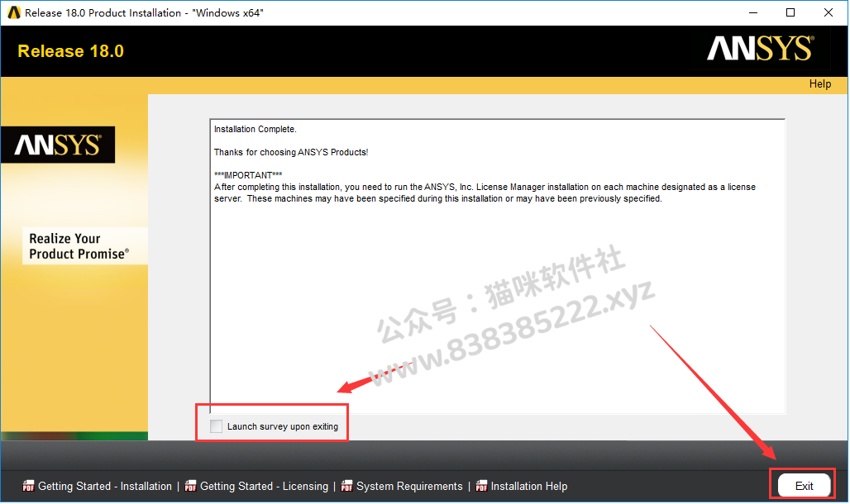Click the PDF icon beside Getting Started - Installation
The height and width of the screenshot is (504, 850).
pyautogui.click(x=28, y=486)
